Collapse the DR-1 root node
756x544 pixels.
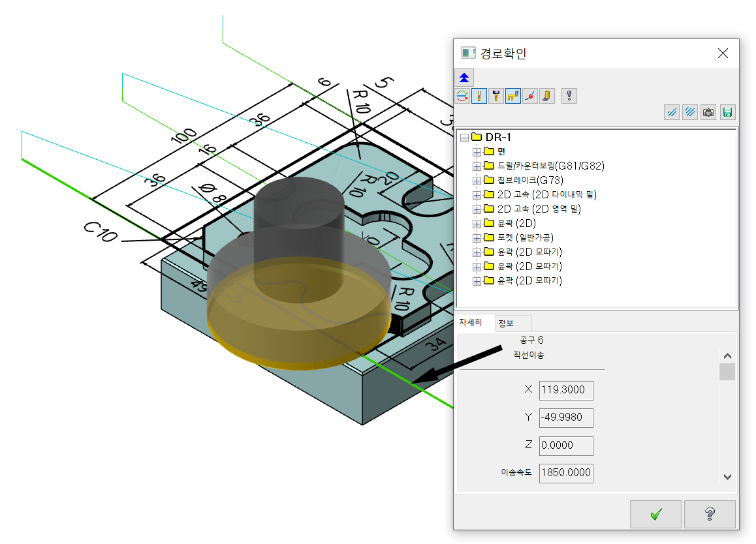click(x=464, y=138)
